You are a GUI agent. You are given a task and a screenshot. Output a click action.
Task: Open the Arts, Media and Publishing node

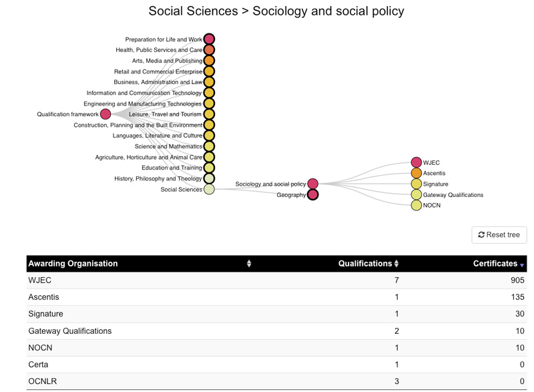pyautogui.click(x=209, y=61)
